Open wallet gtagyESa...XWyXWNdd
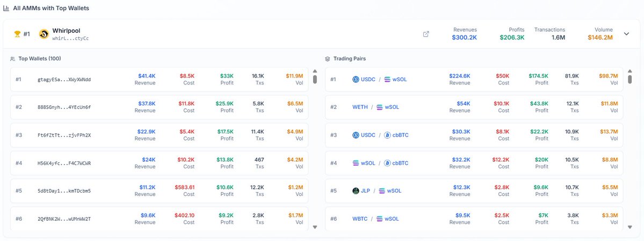Viewport: 644px width, 241px height. pos(64,80)
